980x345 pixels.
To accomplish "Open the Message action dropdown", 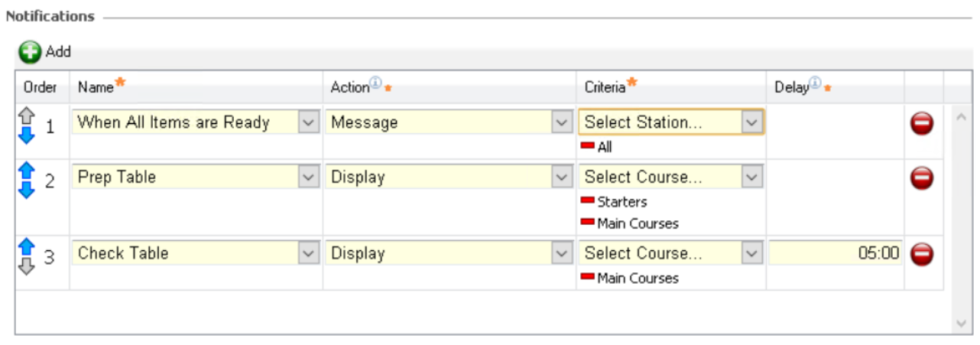I will tap(562, 122).
